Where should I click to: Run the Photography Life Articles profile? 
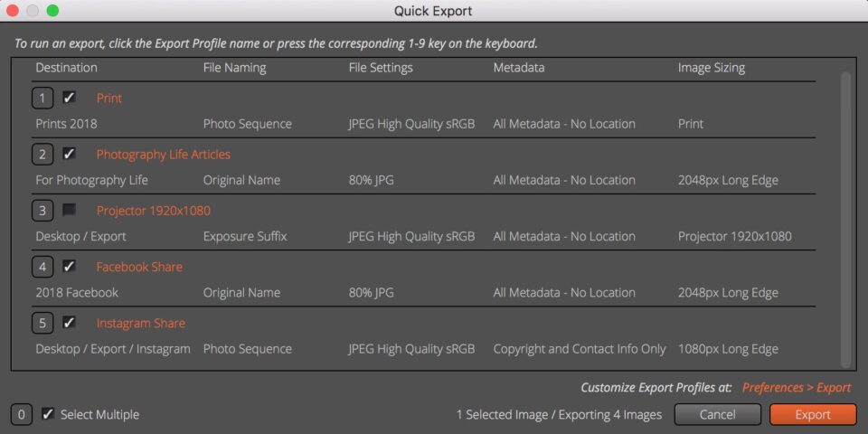pyautogui.click(x=164, y=155)
